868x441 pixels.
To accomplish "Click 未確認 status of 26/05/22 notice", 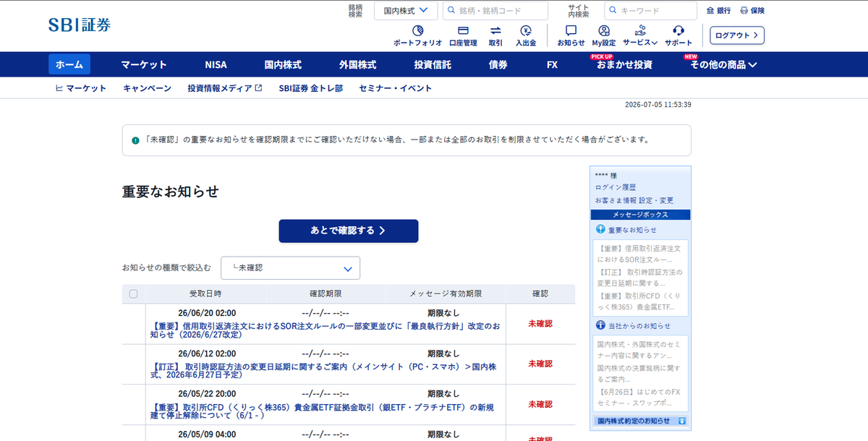I will pos(540,404).
